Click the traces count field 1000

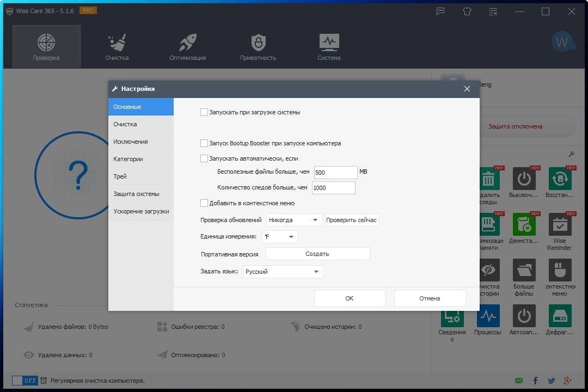(x=333, y=188)
